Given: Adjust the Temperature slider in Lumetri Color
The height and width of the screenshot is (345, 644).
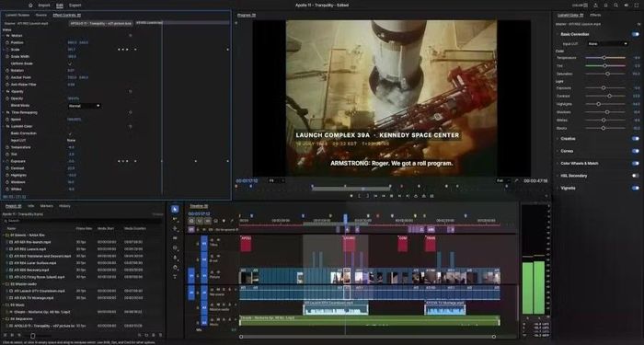Looking at the screenshot, I should click(x=605, y=57).
